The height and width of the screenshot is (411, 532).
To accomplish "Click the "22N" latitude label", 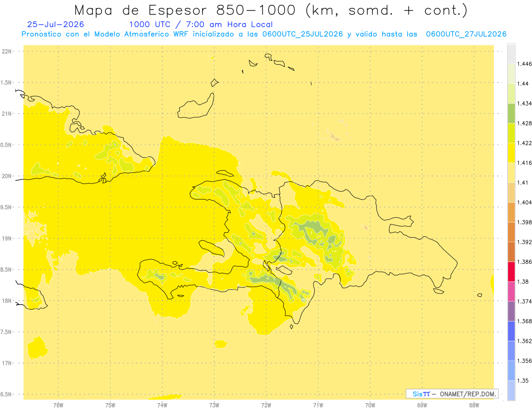I will pyautogui.click(x=6, y=51).
